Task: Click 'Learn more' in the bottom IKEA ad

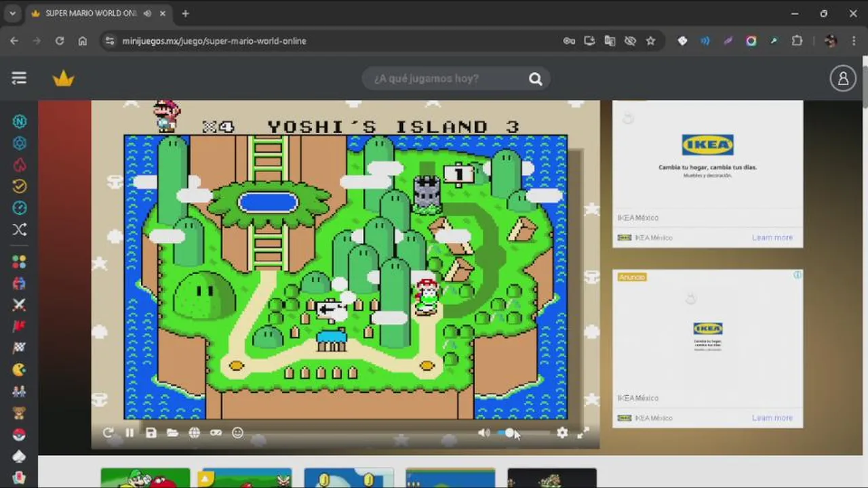Action: coord(772,418)
